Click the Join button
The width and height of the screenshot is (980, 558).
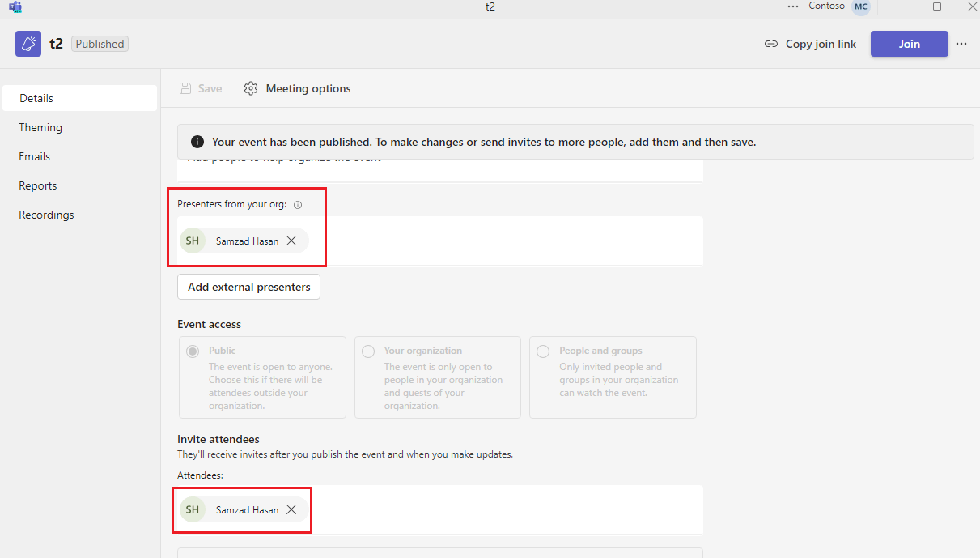(x=909, y=44)
